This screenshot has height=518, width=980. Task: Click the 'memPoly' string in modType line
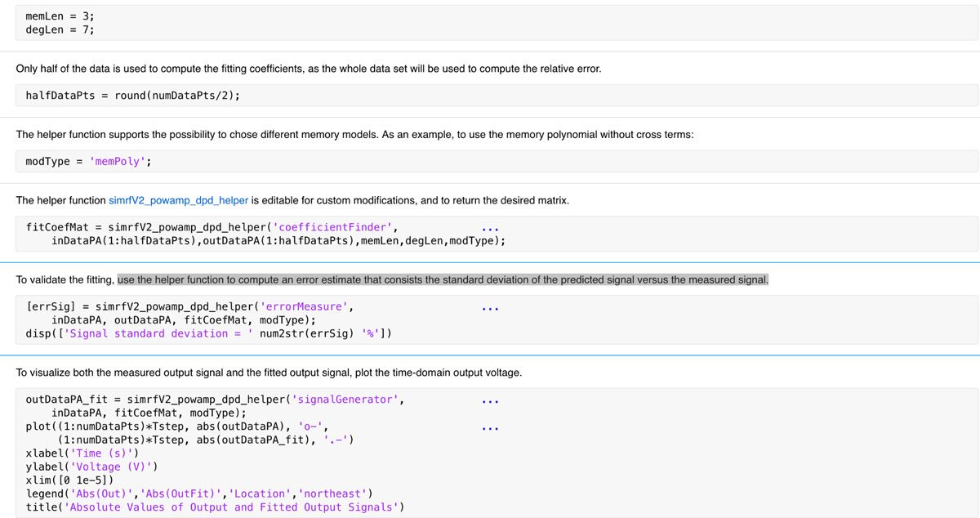coord(118,161)
